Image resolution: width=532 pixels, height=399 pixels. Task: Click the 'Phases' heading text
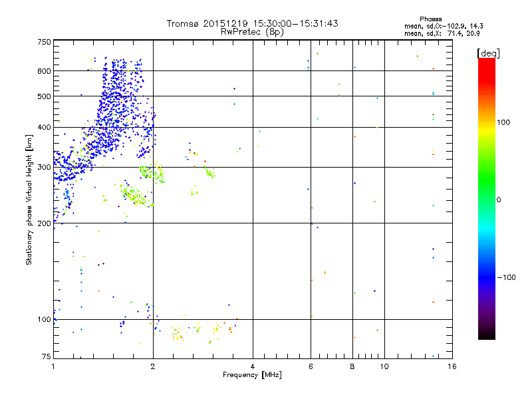pos(430,19)
